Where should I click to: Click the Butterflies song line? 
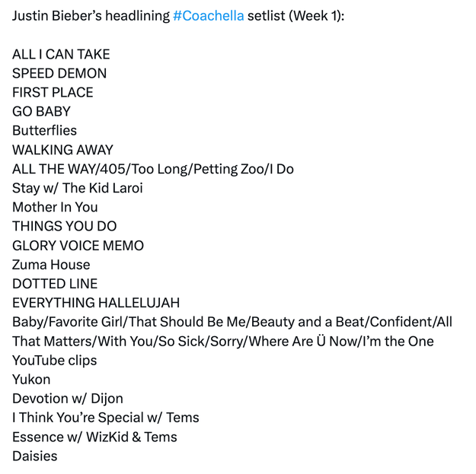[44, 130]
